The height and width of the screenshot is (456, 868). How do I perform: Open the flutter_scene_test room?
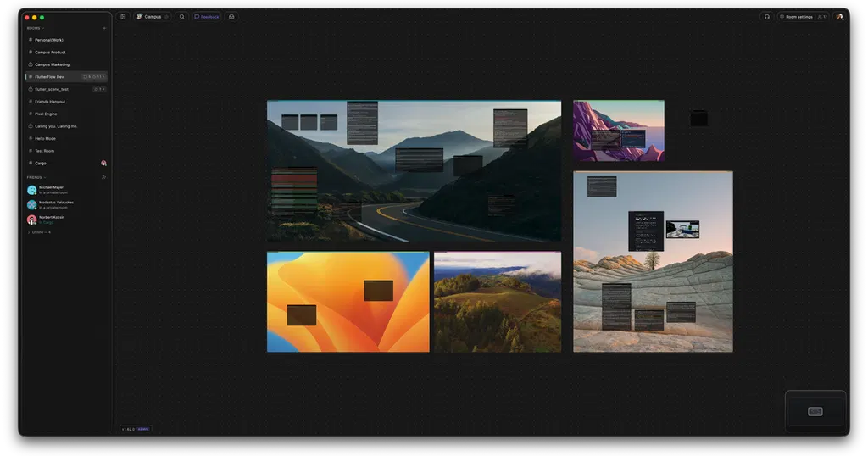coord(66,89)
